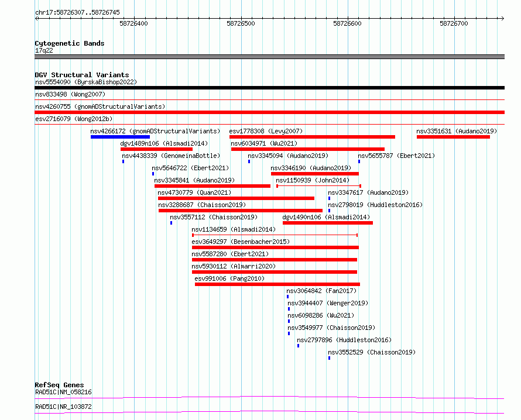Viewport: 521px width, 420px height.
Task: Click the blue nsv2797896 Huddleston2016 marker
Action: (299, 346)
